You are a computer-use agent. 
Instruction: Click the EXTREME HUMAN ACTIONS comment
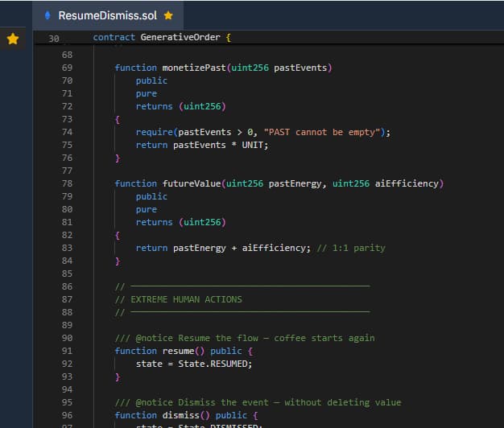186,299
